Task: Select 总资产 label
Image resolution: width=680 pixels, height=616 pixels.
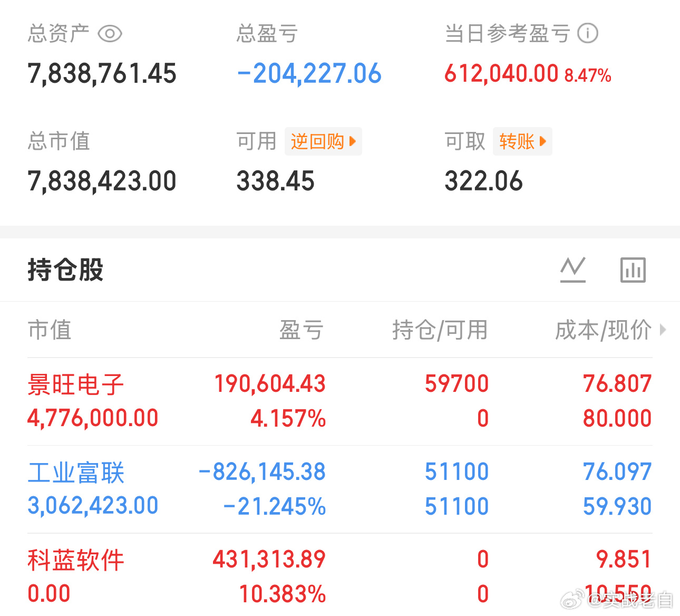Action: 59,34
